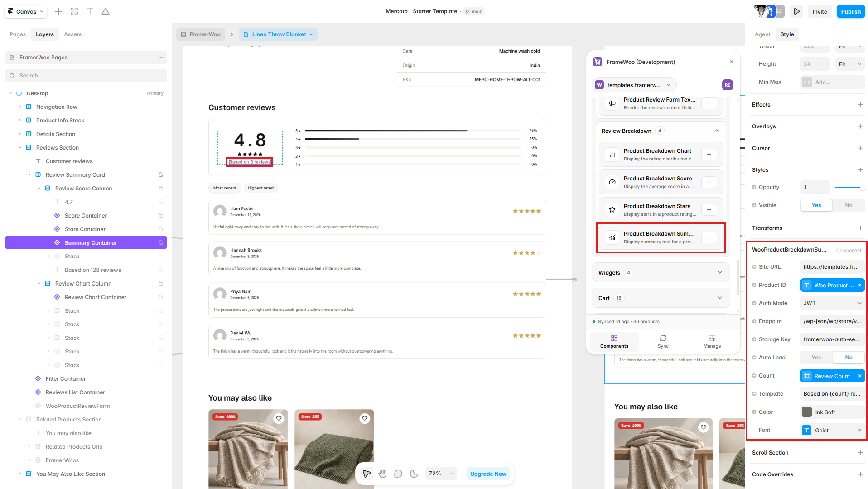
Task: Click the Publish button
Action: click(851, 11)
